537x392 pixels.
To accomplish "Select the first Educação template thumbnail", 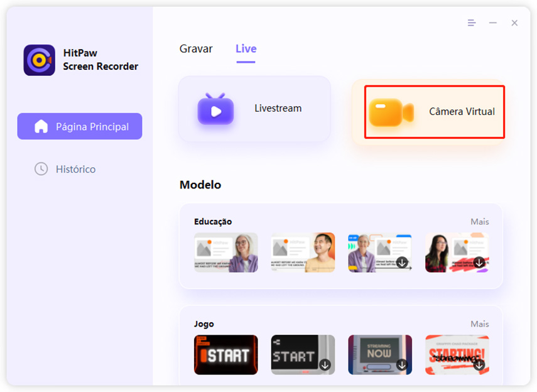I will pos(225,253).
